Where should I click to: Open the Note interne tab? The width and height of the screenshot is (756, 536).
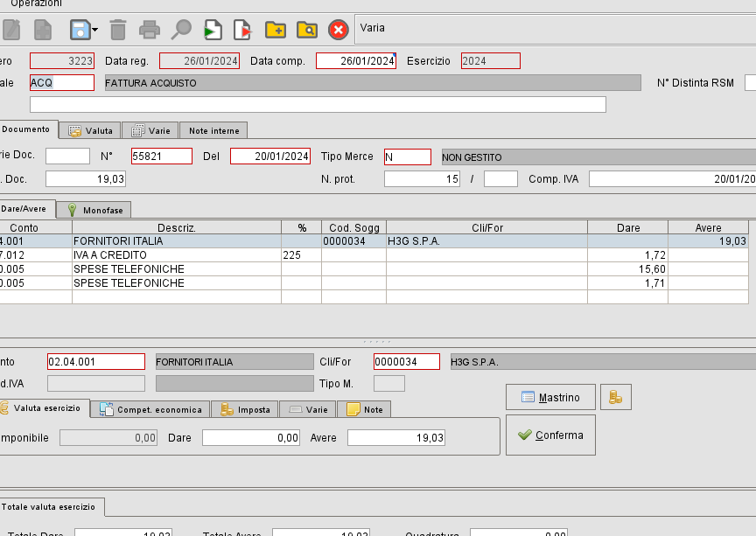point(213,130)
